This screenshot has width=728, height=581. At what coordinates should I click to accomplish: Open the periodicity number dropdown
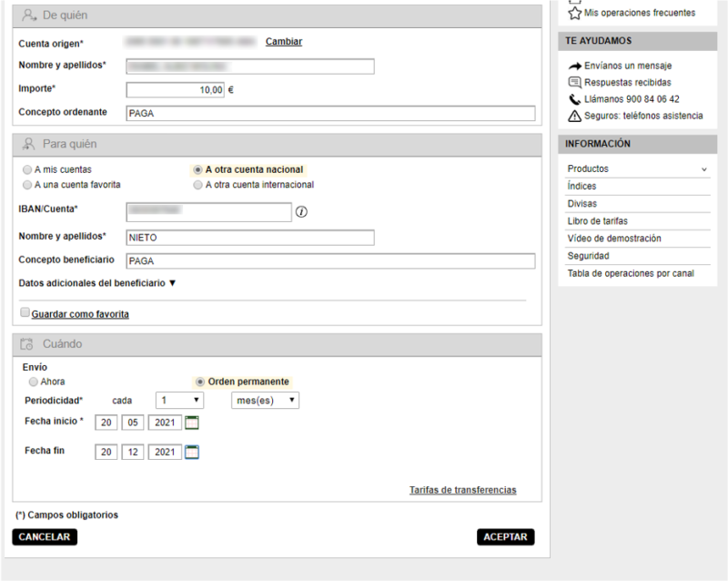(x=179, y=401)
